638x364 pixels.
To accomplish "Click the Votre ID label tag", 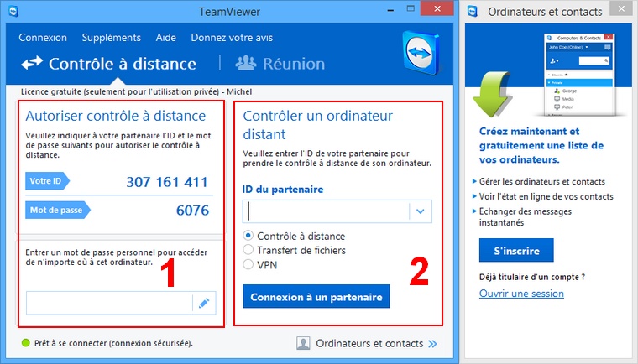I will coord(47,181).
